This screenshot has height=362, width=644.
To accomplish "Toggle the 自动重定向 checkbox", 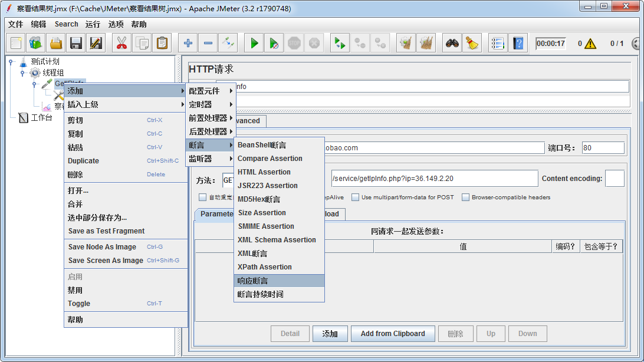I will pyautogui.click(x=202, y=198).
